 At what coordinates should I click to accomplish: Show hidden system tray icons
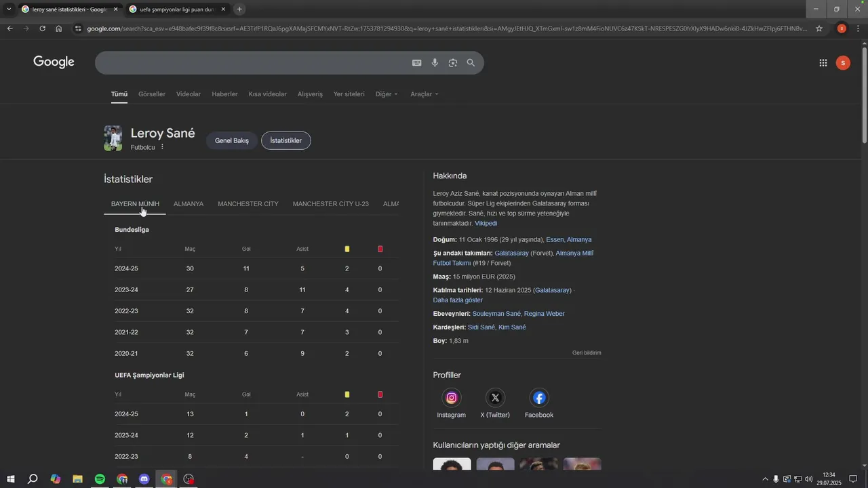coord(766,479)
